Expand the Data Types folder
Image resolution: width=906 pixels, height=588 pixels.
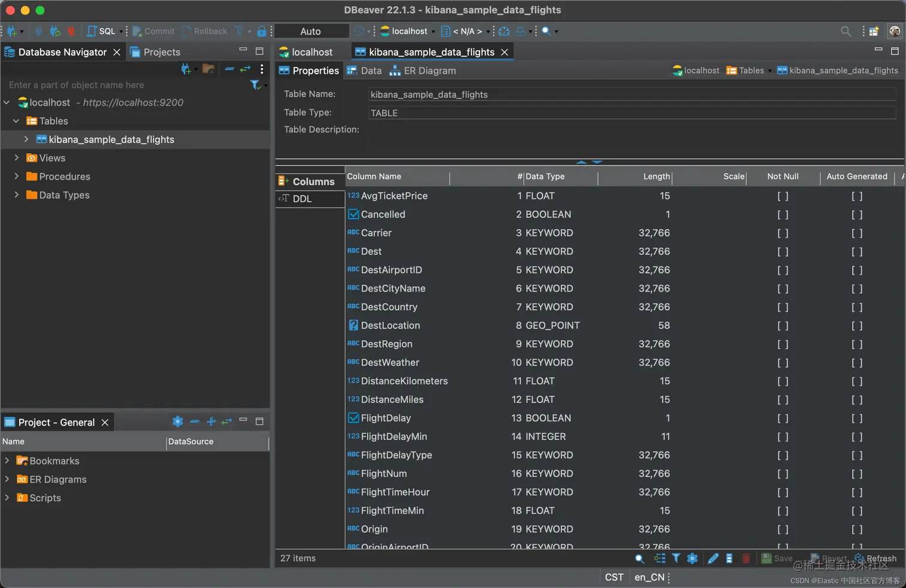16,195
